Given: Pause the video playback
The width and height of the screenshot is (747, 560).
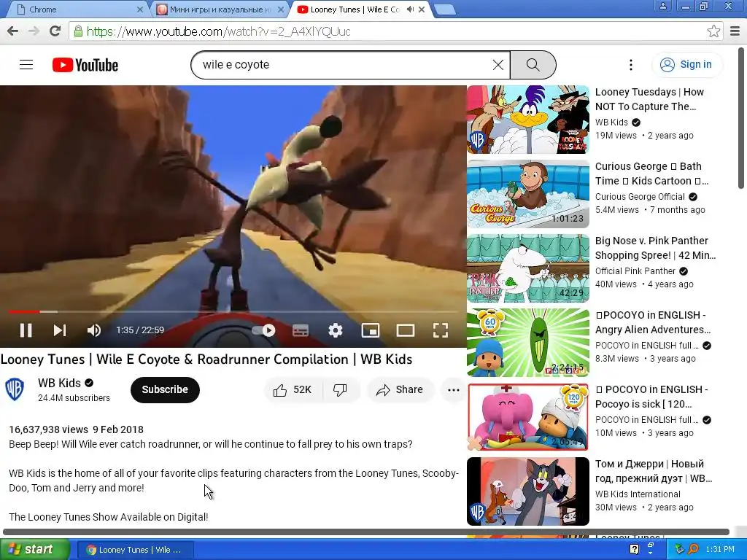Looking at the screenshot, I should click(x=26, y=330).
